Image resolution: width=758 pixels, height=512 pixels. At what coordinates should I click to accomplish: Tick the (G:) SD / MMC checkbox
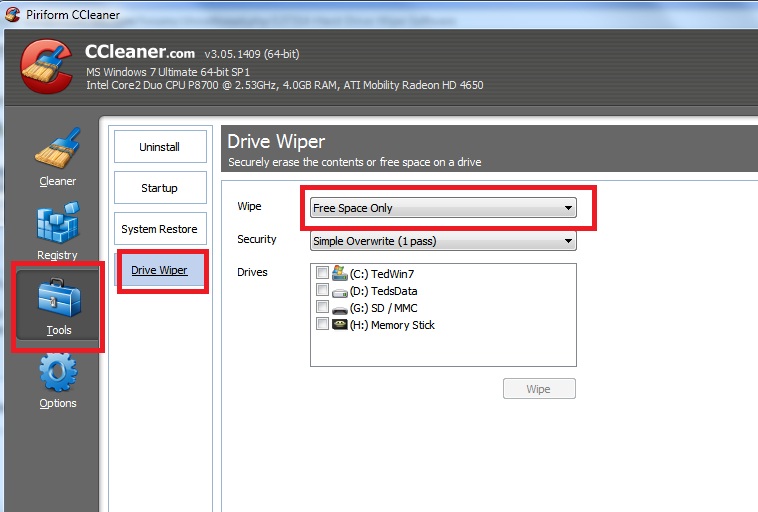point(322,307)
